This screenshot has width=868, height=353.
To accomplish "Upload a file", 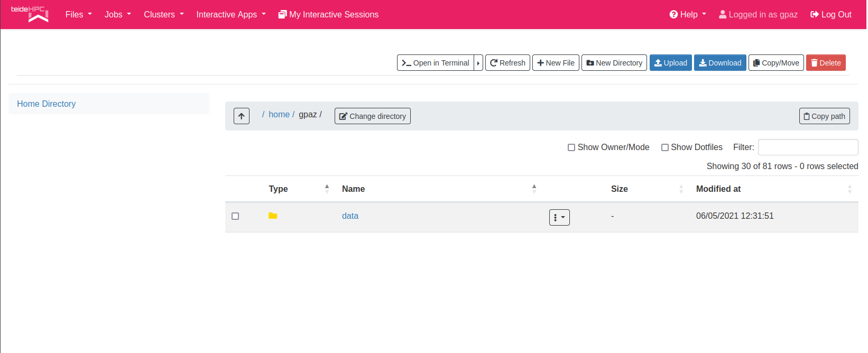I will pos(670,63).
